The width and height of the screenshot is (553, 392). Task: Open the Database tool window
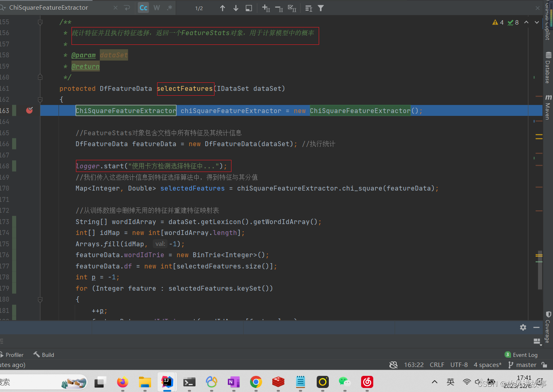tap(548, 67)
